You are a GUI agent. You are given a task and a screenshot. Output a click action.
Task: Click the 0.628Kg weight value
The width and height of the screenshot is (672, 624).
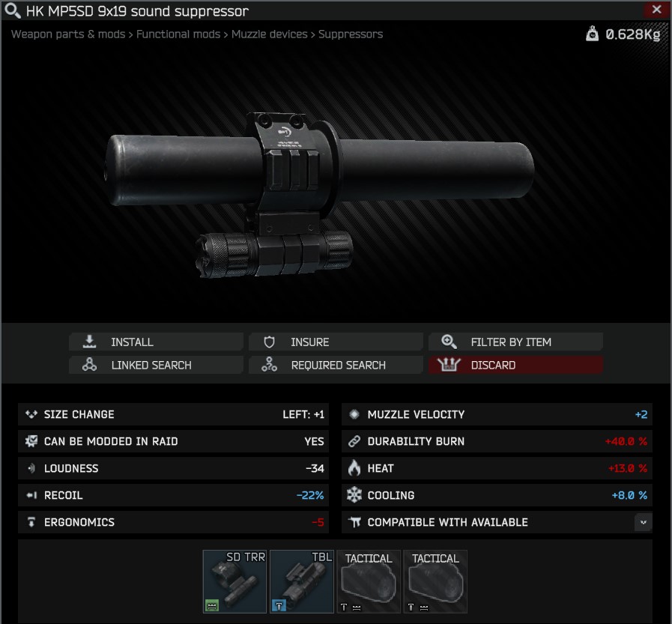[x=632, y=34]
